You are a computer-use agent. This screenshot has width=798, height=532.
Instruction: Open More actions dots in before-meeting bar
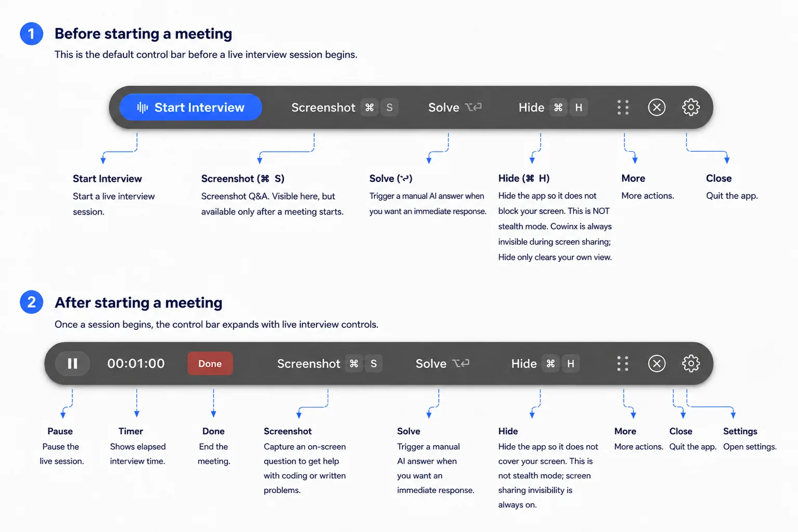pos(623,108)
